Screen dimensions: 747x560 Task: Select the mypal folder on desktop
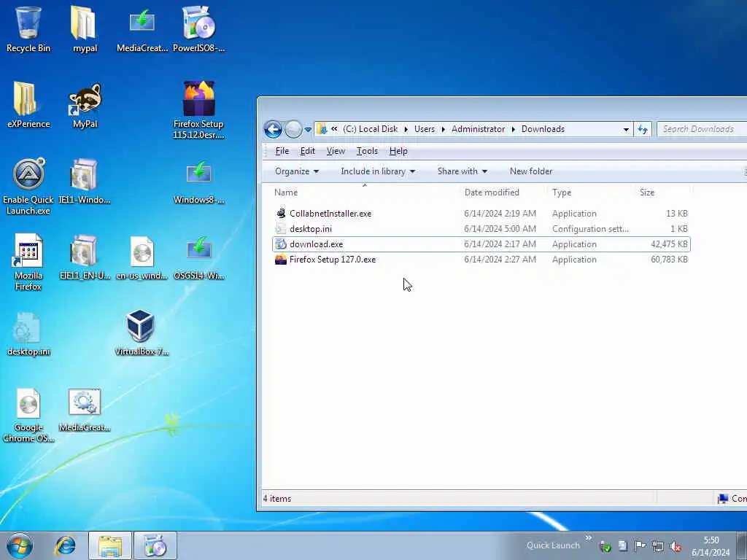click(85, 28)
